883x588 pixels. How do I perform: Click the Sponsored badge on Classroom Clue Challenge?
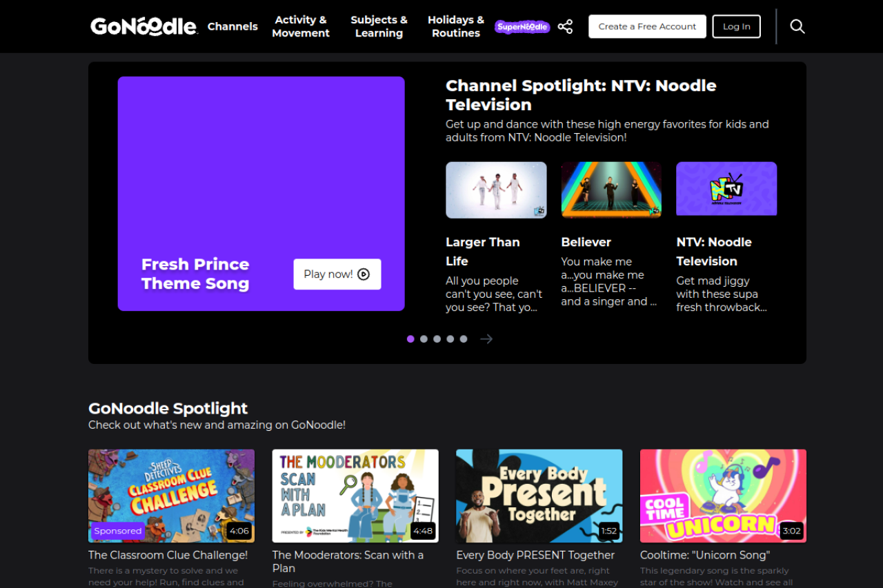118,531
